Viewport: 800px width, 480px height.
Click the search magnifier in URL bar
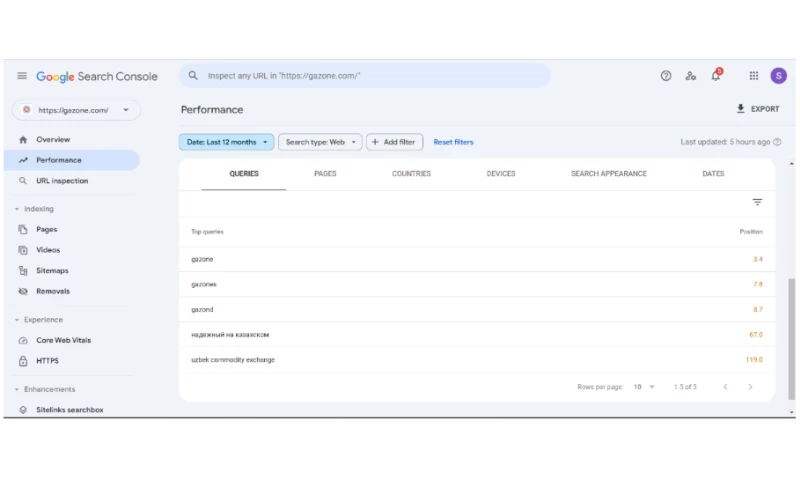pos(193,75)
